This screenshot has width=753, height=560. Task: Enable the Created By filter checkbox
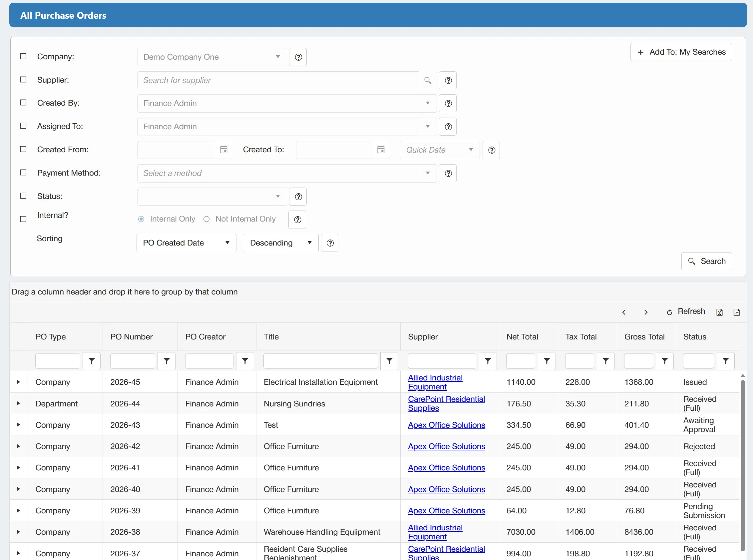tap(23, 103)
